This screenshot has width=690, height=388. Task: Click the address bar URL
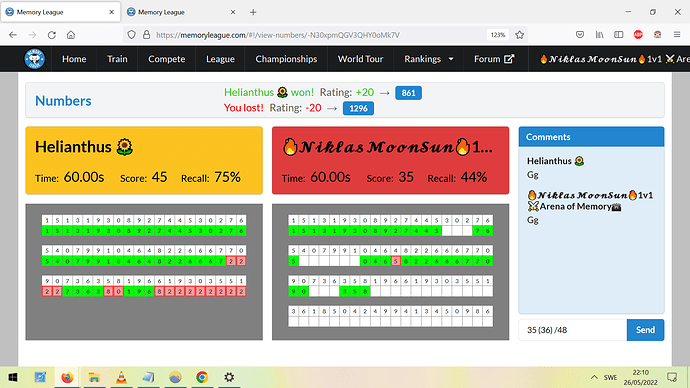[278, 35]
